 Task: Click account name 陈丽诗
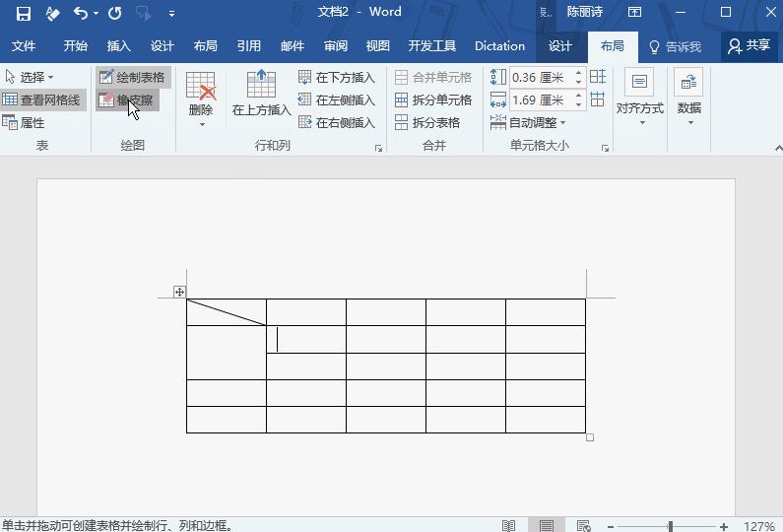(585, 12)
